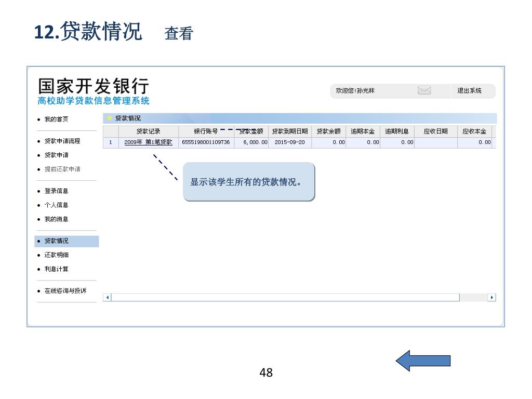The image size is (532, 399).
Task: Open 提前还款申请 menu item
Action: [x=62, y=169]
